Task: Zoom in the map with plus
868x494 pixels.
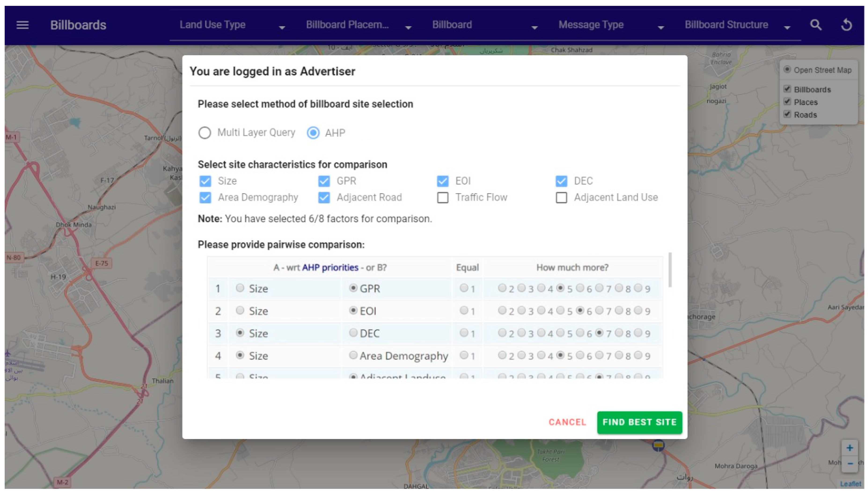Action: pyautogui.click(x=849, y=448)
